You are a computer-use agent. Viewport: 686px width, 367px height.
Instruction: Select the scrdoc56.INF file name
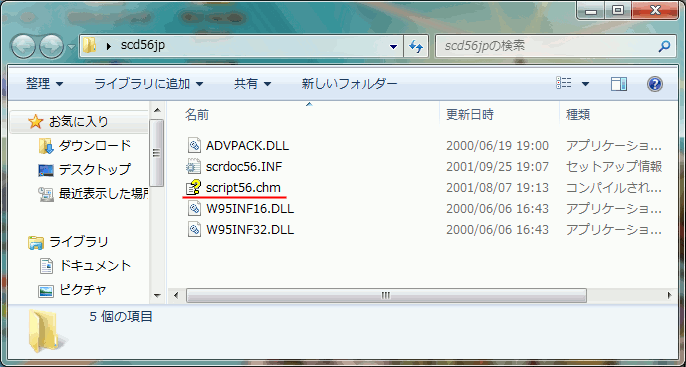point(244,167)
